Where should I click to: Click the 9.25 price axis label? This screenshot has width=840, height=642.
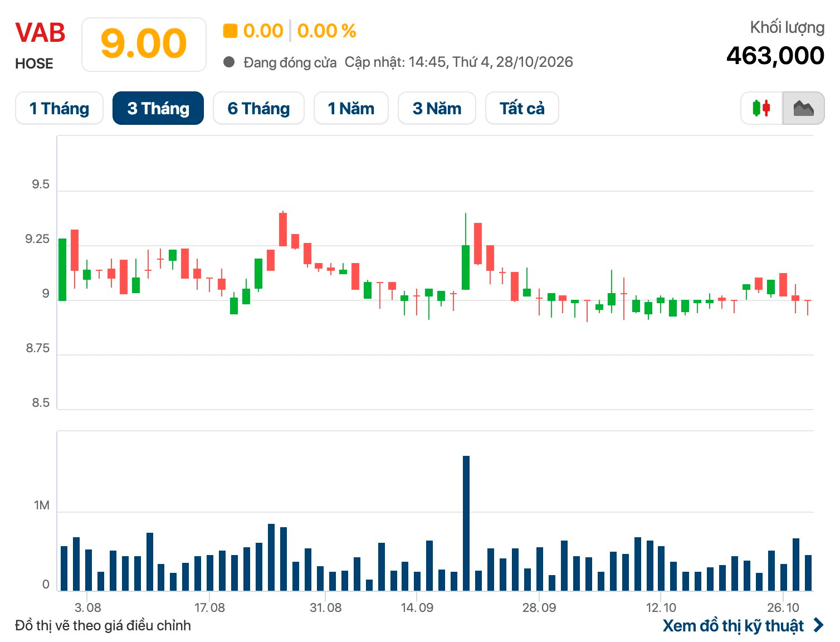pyautogui.click(x=37, y=239)
